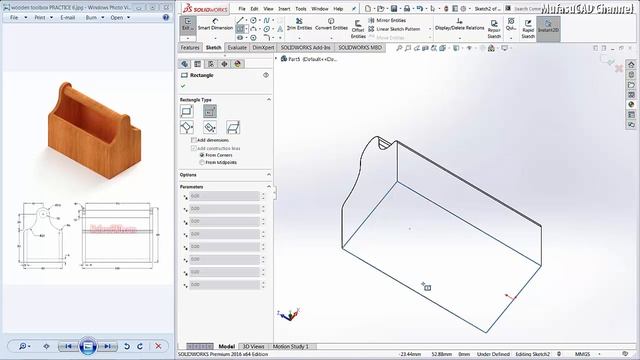Image resolution: width=640 pixels, height=360 pixels.
Task: Toggle the Add construction lines checkbox
Action: click(194, 148)
